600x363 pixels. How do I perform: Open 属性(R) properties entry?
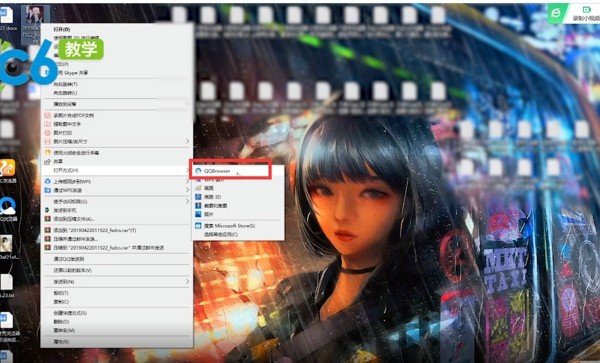click(x=61, y=342)
